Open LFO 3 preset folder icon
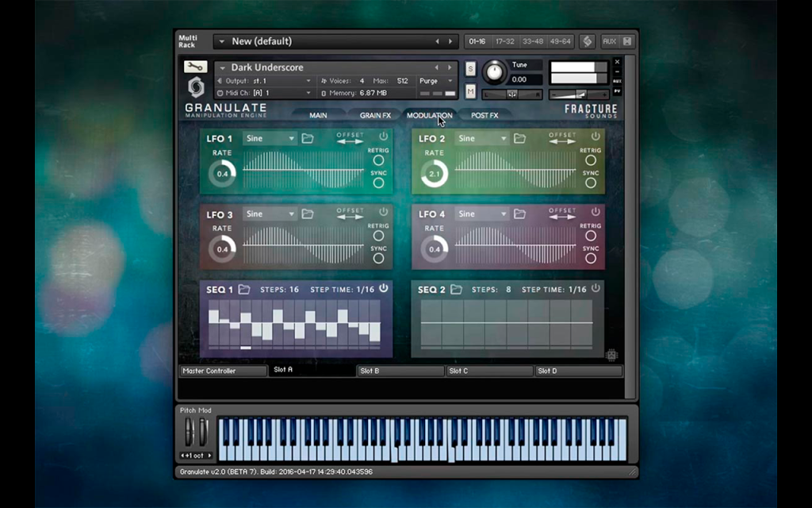 308,214
